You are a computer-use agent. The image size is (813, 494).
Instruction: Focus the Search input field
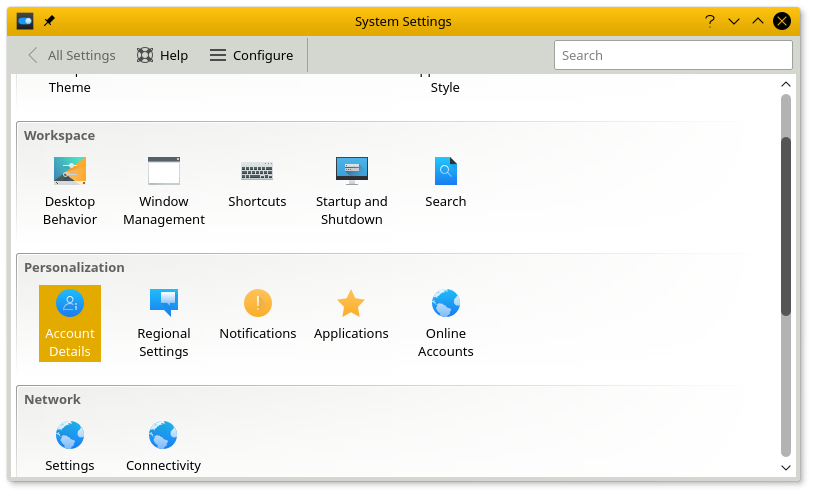673,55
